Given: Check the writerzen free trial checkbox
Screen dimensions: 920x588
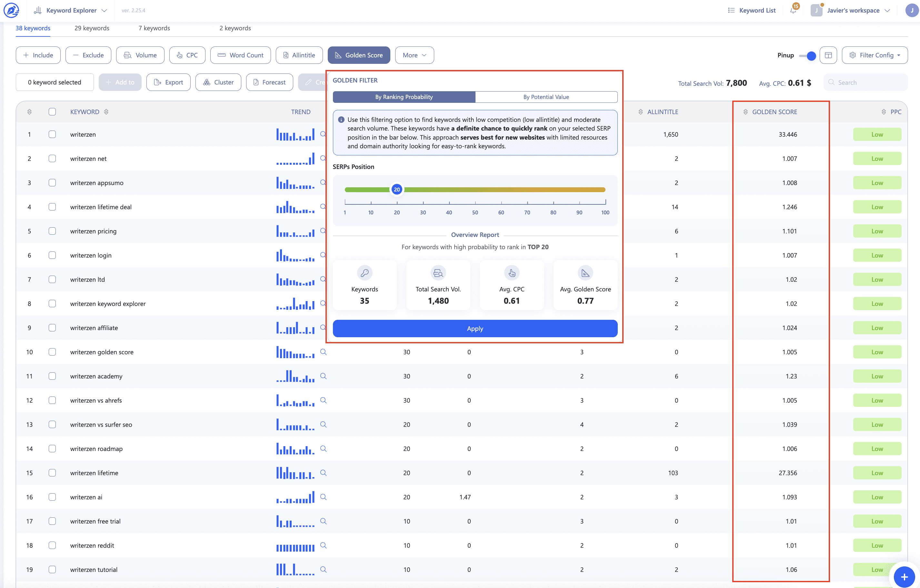Looking at the screenshot, I should point(52,521).
